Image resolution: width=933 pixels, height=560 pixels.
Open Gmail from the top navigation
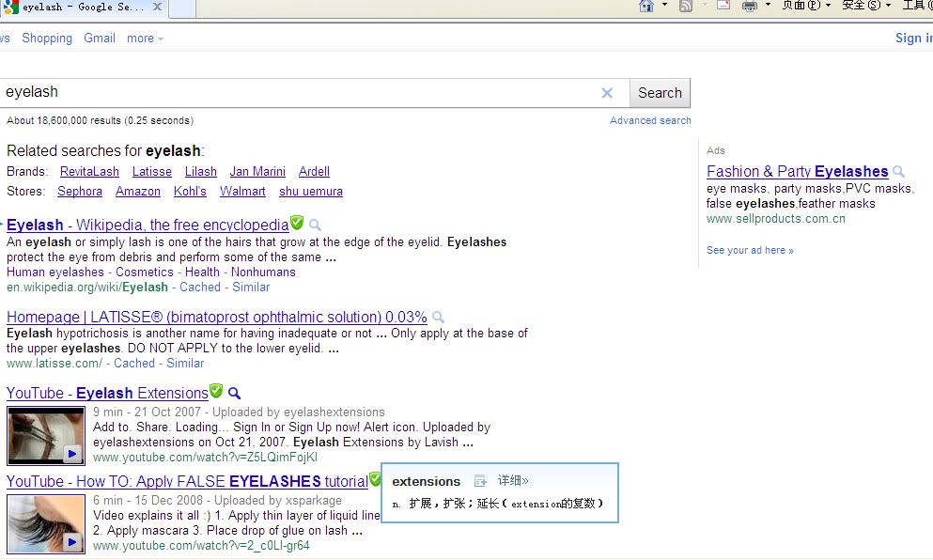click(x=100, y=39)
